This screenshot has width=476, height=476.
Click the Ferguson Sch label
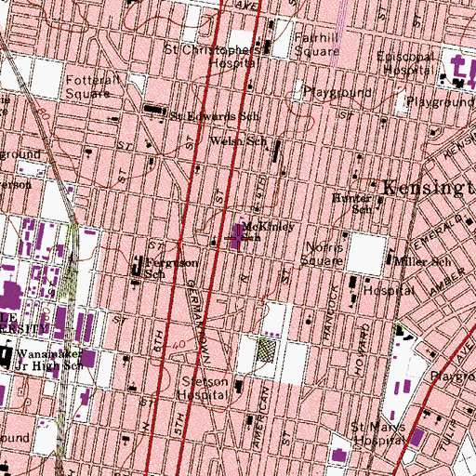(171, 269)
